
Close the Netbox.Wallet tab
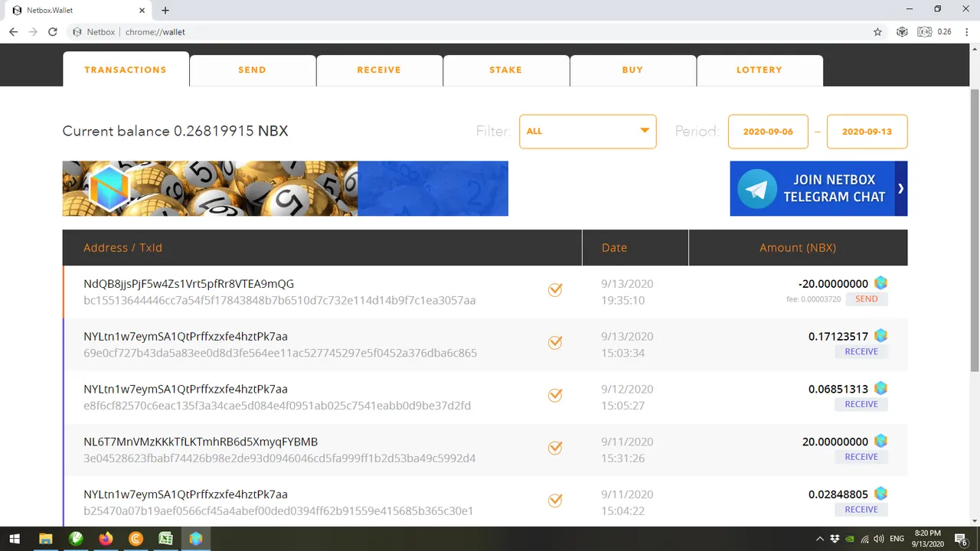point(142,11)
